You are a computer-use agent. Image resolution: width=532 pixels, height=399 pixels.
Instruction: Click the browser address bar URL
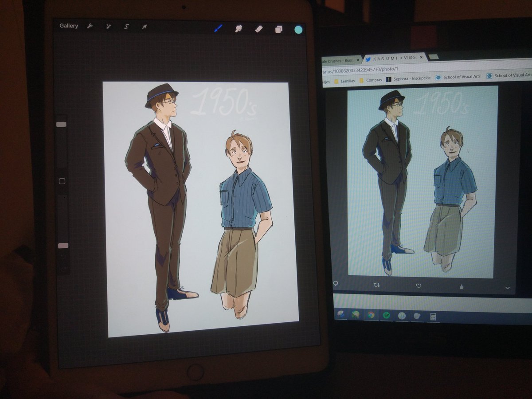pyautogui.click(x=360, y=70)
